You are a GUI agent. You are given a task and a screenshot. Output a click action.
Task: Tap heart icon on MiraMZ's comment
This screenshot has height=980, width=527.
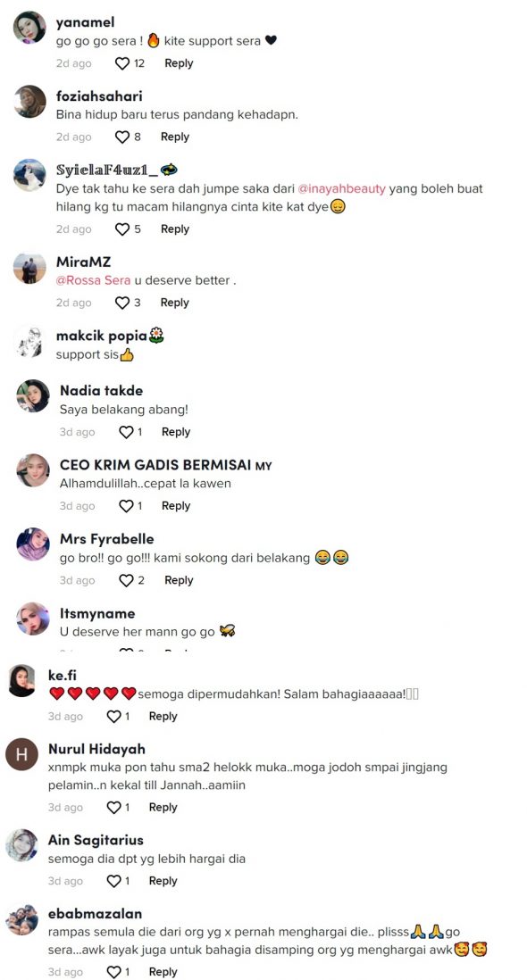pyautogui.click(x=122, y=303)
